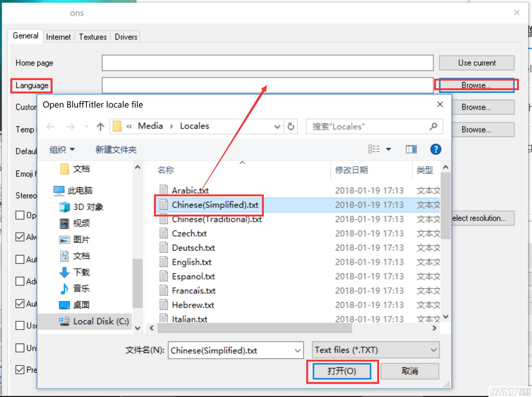Click the Czech.txt file icon
This screenshot has height=397, width=532.
pyautogui.click(x=164, y=233)
